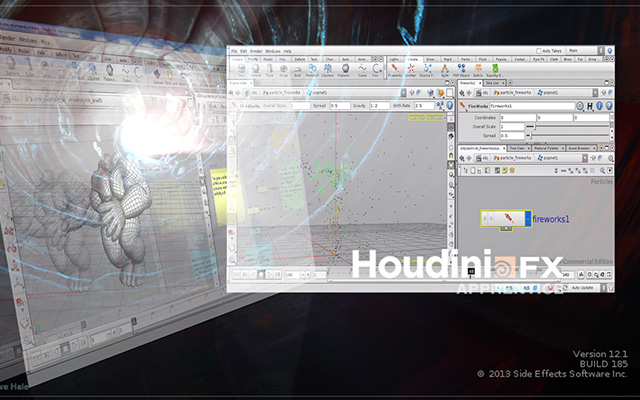Open the parameter pane path dropdown arrow
Image resolution: width=640 pixels, height=400 pixels.
point(595,93)
